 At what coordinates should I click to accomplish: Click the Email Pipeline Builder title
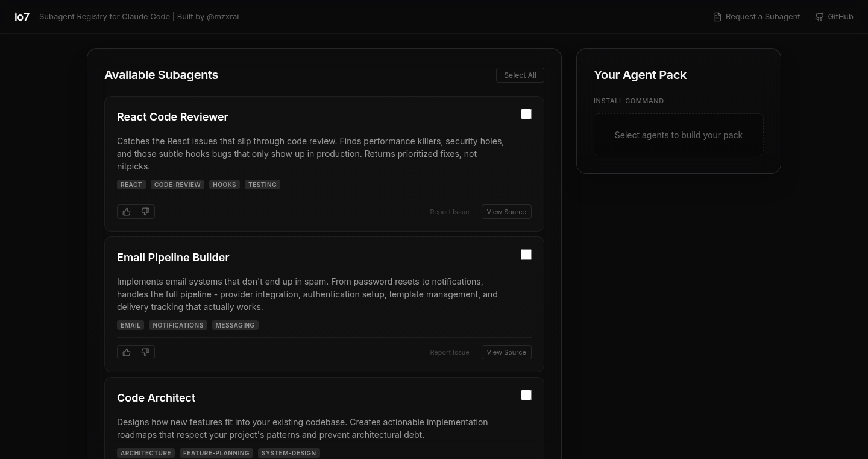click(x=173, y=258)
